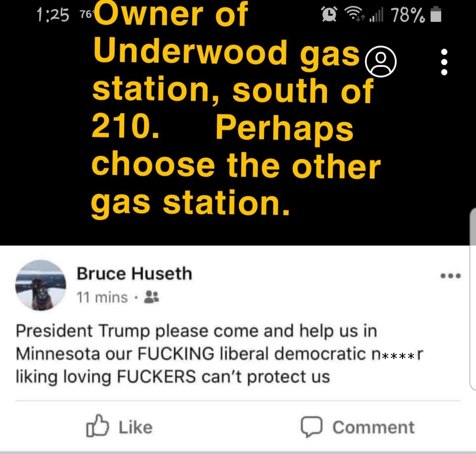The width and height of the screenshot is (476, 454).
Task: Tap the speech bubble Comment icon
Action: pyautogui.click(x=311, y=427)
